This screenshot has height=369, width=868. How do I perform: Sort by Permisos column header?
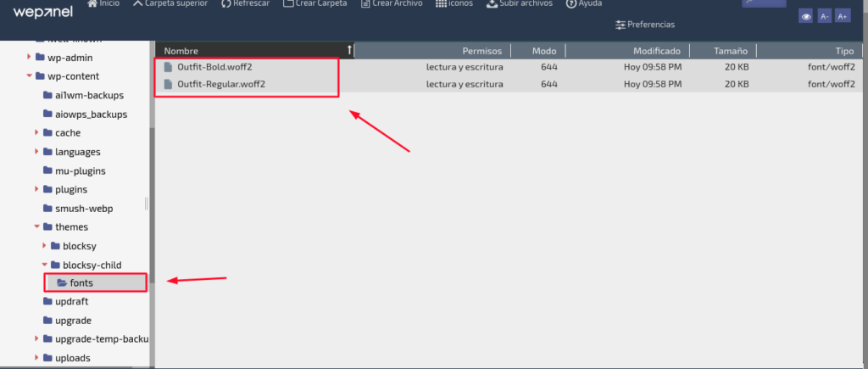(482, 51)
